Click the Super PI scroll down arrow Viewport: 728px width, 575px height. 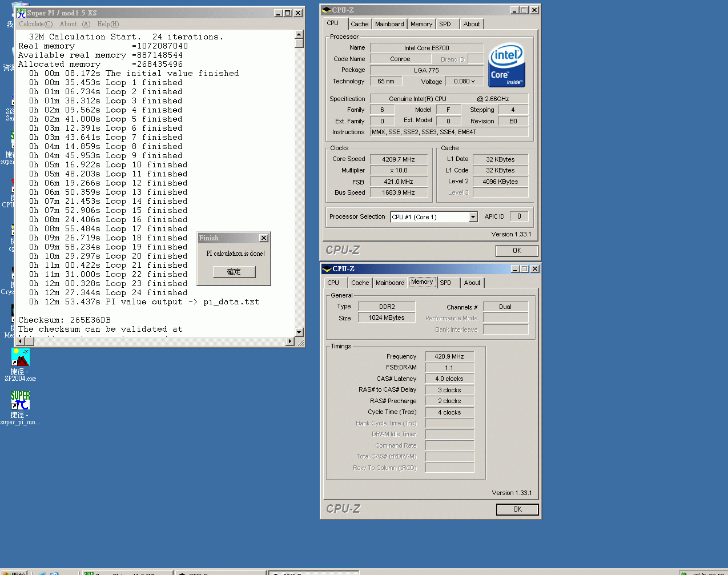tap(299, 332)
